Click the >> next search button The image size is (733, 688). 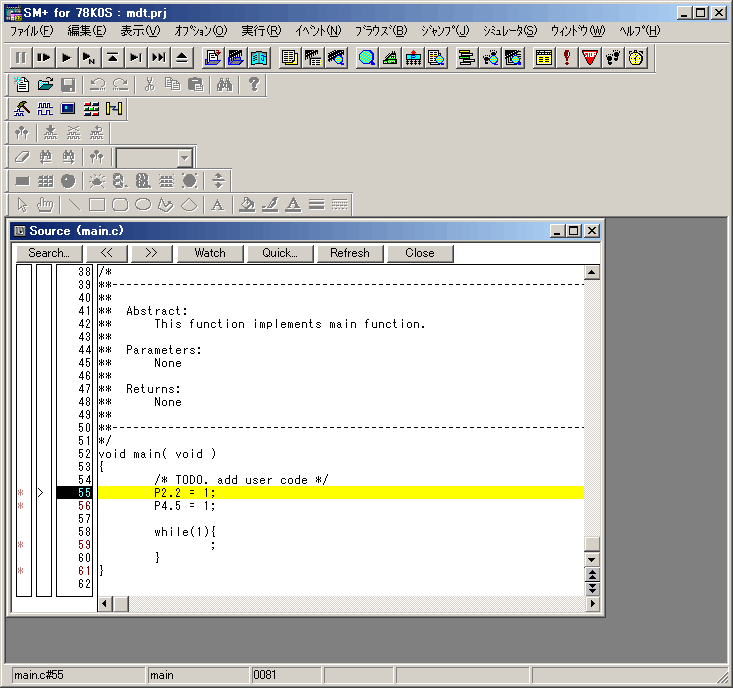click(151, 253)
